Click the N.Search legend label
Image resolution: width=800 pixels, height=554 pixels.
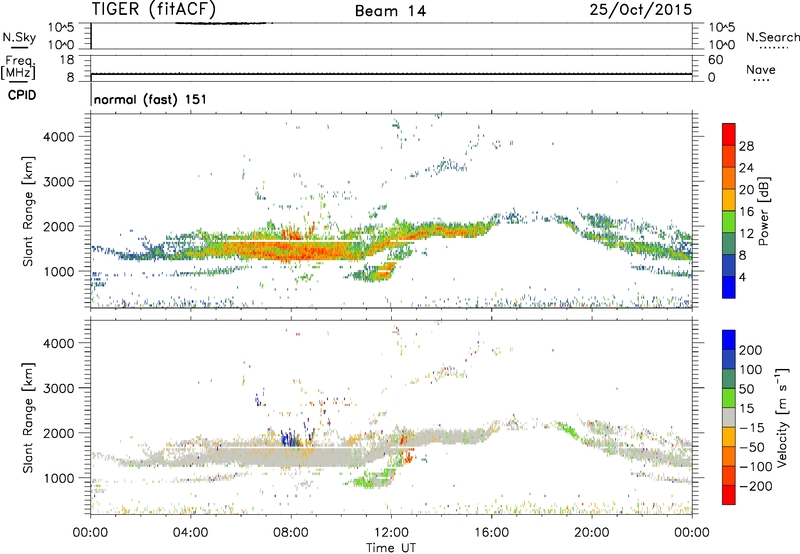pyautogui.click(x=772, y=37)
